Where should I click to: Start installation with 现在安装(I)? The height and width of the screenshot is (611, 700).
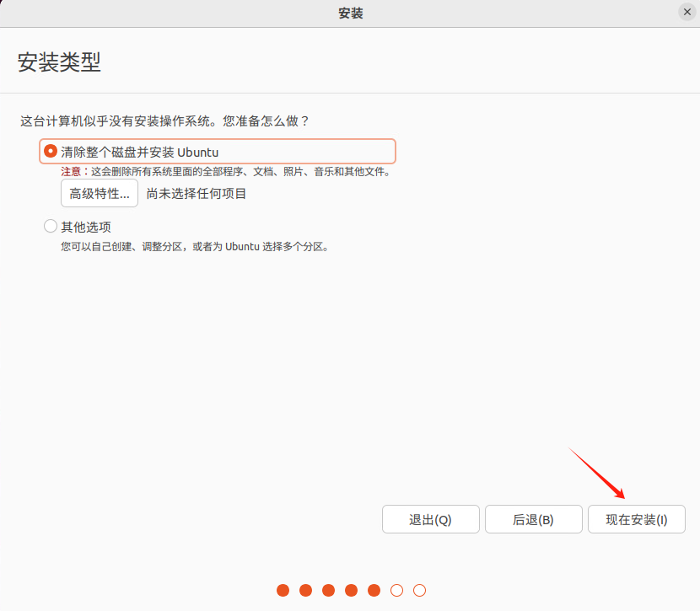click(637, 519)
